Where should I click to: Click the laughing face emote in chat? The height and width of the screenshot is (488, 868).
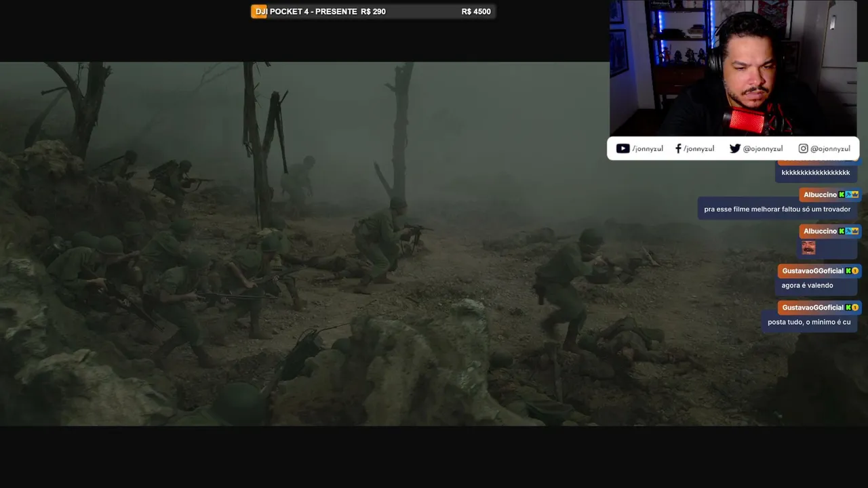point(808,247)
